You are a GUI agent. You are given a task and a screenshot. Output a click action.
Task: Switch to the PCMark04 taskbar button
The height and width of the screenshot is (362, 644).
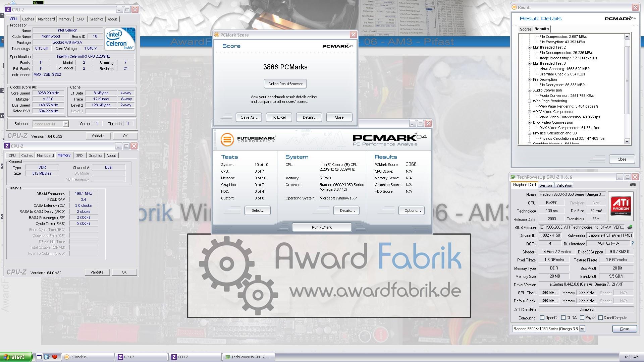click(x=88, y=357)
